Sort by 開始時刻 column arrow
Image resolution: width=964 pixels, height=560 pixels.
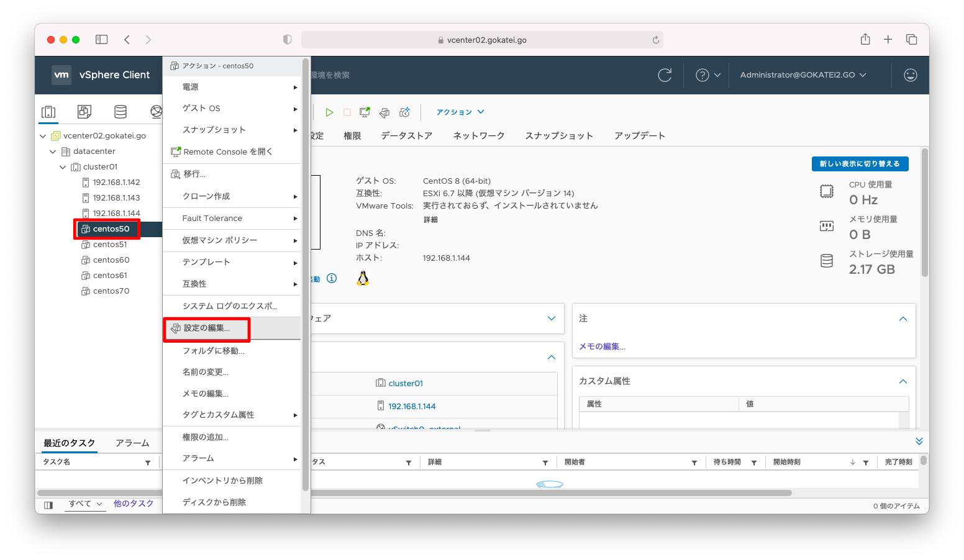pyautogui.click(x=853, y=463)
